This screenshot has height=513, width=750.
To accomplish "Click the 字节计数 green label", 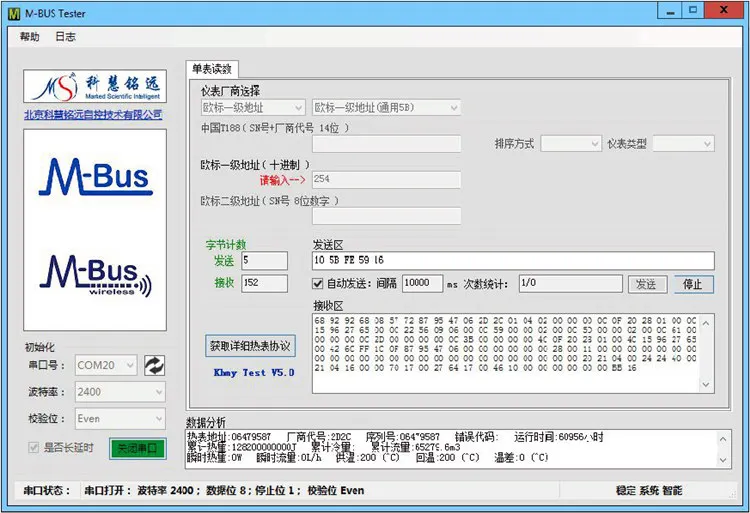I will (226, 245).
